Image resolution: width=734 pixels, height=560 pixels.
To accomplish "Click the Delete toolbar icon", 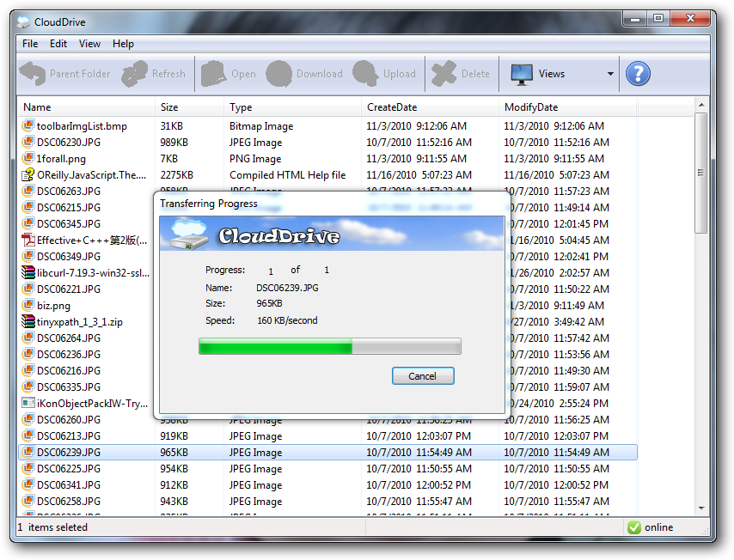I will tap(443, 74).
